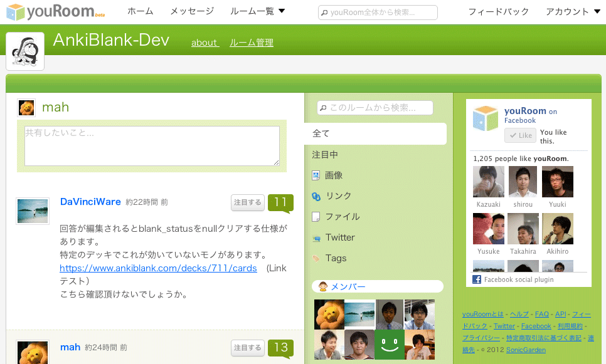
Task: Click the Twitter filter bird icon
Action: click(317, 238)
